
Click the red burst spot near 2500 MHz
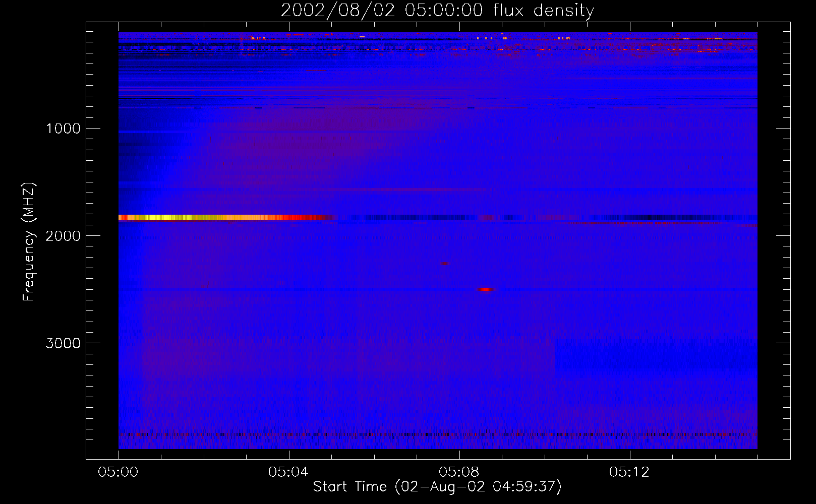(x=485, y=289)
